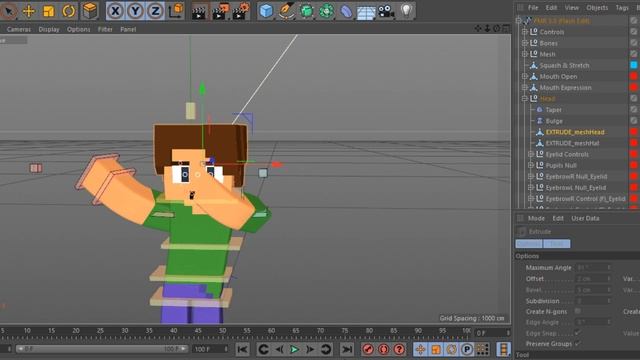Select the Move tool
This screenshot has height=360, width=640.
pyautogui.click(x=29, y=11)
